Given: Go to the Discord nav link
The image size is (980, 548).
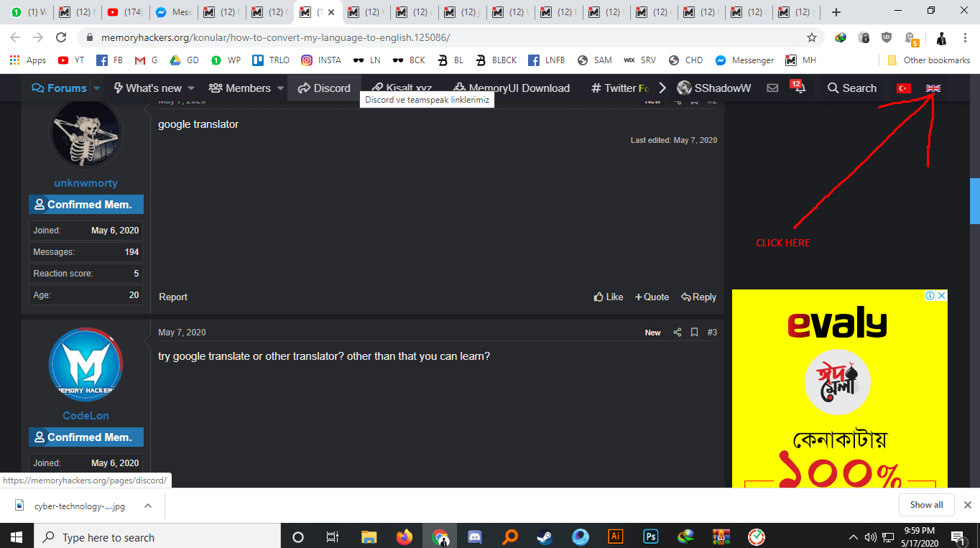Looking at the screenshot, I should point(324,88).
